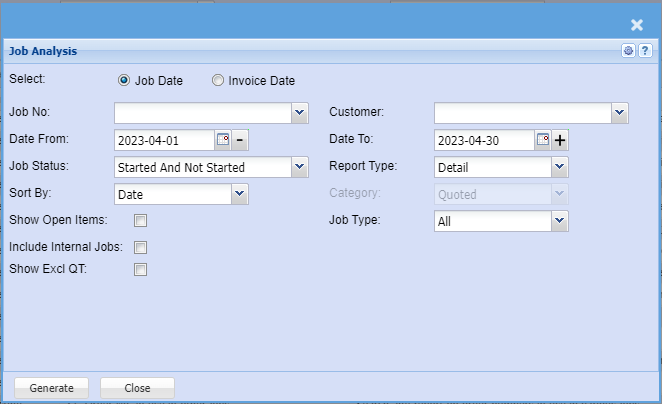Click the plus button beside Date To

pyautogui.click(x=560, y=140)
